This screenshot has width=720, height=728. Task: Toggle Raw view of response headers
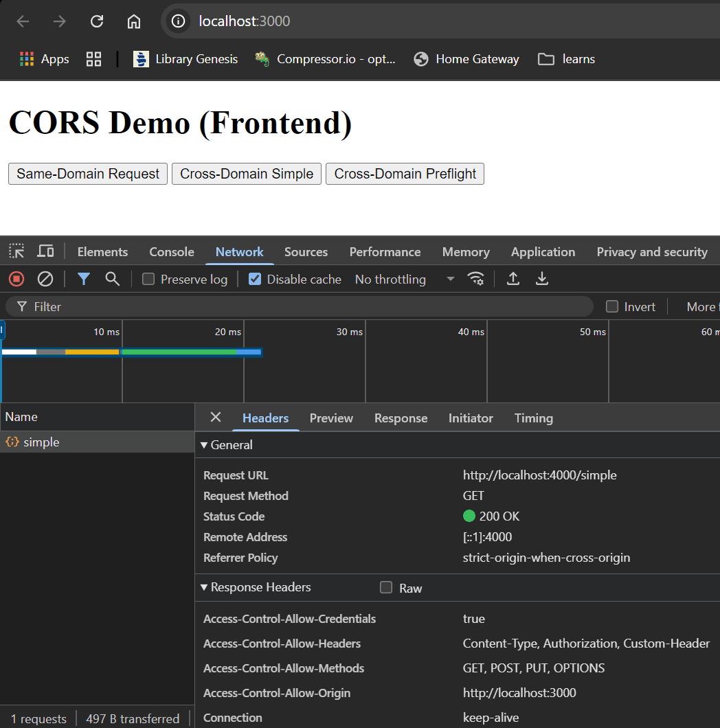click(386, 587)
